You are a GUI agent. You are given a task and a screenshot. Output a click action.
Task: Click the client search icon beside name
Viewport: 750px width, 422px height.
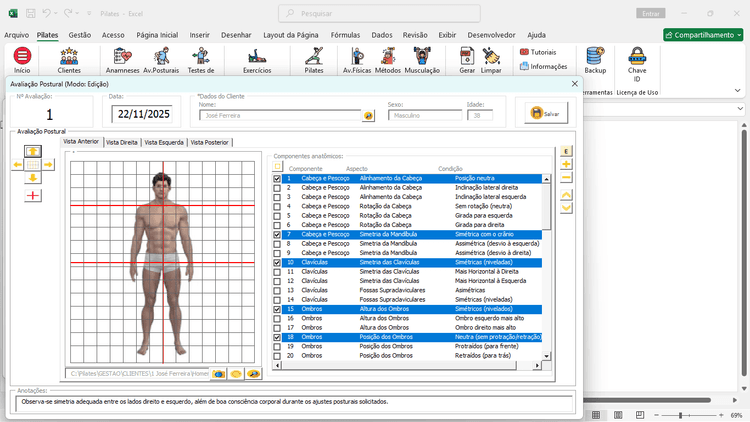(368, 116)
